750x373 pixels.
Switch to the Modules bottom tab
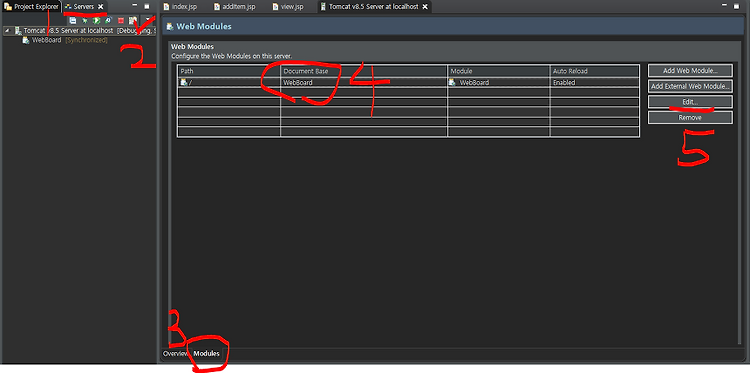[x=207, y=354]
